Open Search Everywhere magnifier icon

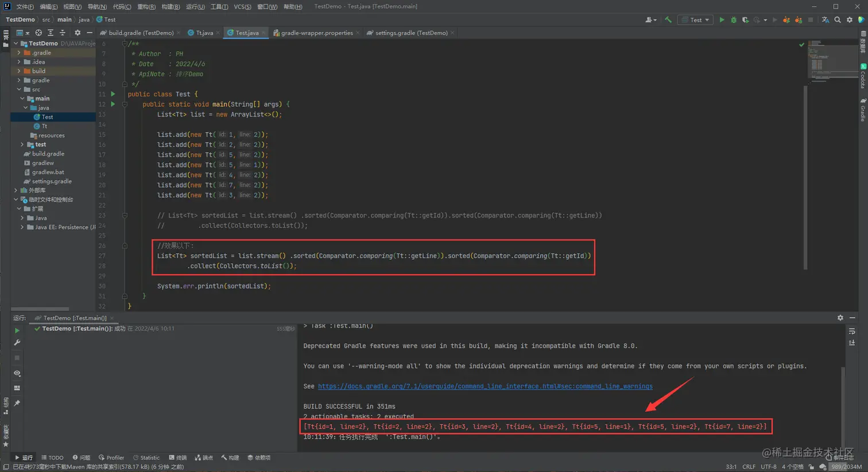838,20
